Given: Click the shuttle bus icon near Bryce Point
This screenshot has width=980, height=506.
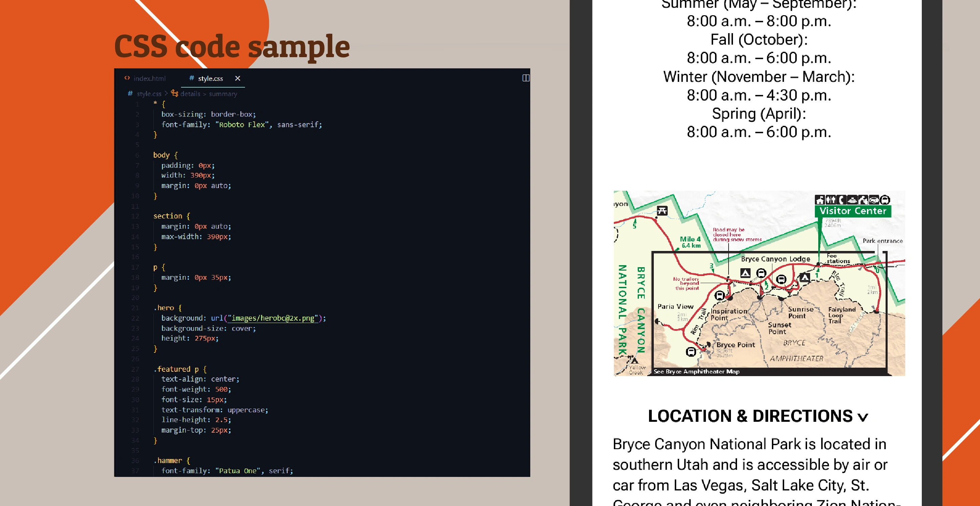Looking at the screenshot, I should pyautogui.click(x=691, y=352).
